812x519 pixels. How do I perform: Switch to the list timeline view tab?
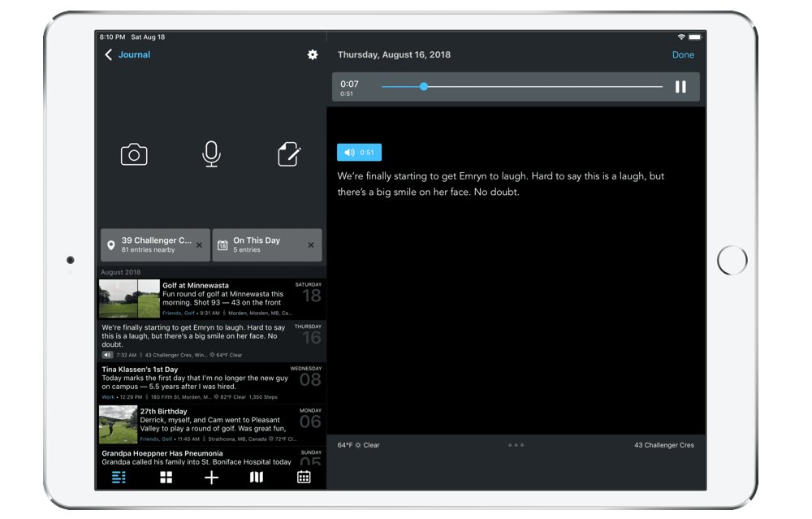tap(119, 477)
